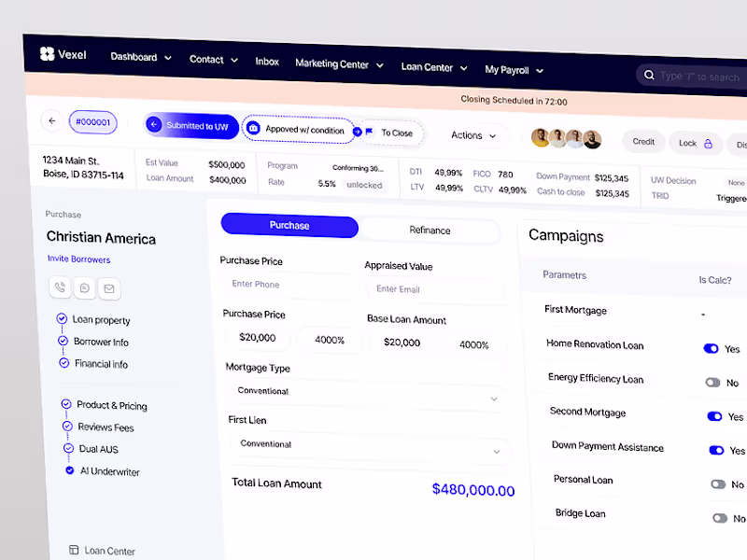Image resolution: width=747 pixels, height=560 pixels.
Task: Switch to the Refinance tab
Action: (x=430, y=230)
